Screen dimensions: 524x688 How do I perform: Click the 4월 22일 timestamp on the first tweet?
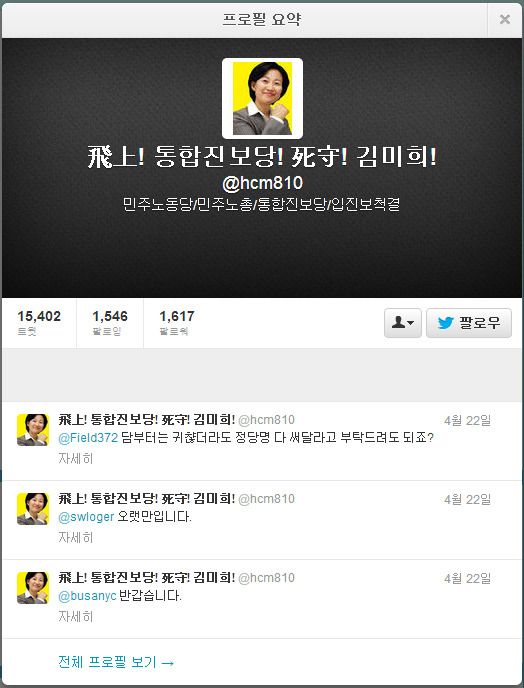point(467,420)
